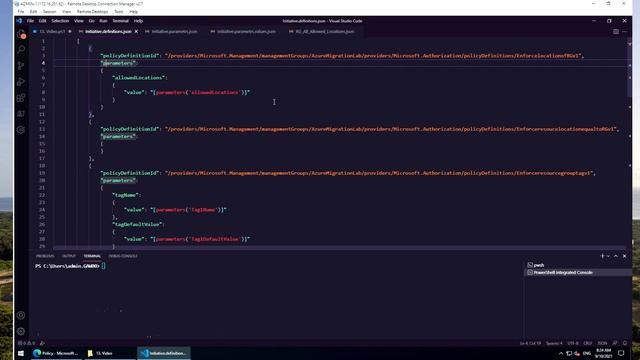Open the Session menu in Remote Desktop Connection Manager

[x=49, y=11]
